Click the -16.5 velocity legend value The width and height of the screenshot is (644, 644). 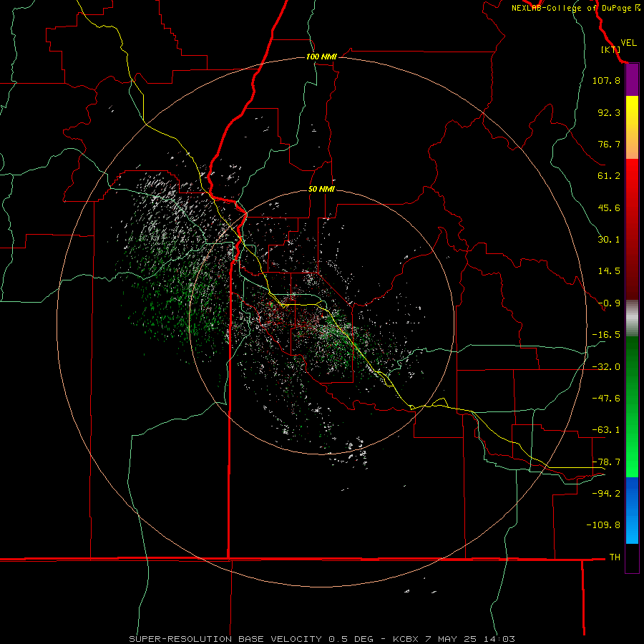606,335
